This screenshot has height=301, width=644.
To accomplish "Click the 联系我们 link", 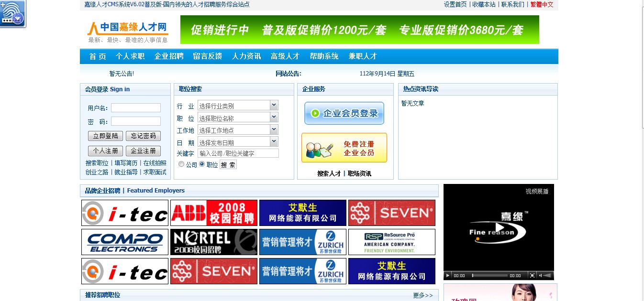I will click(x=513, y=4).
